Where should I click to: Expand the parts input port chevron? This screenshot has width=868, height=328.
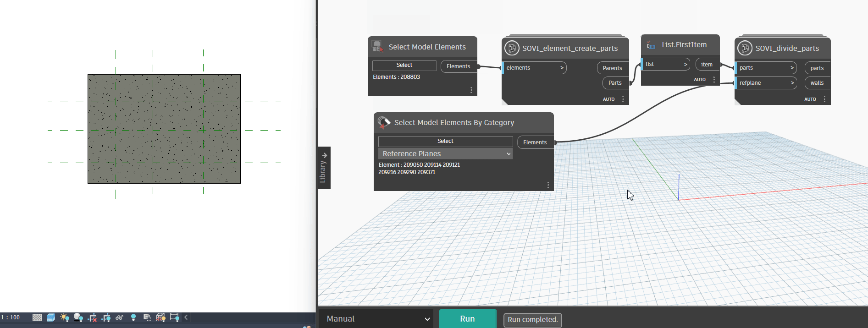click(792, 68)
